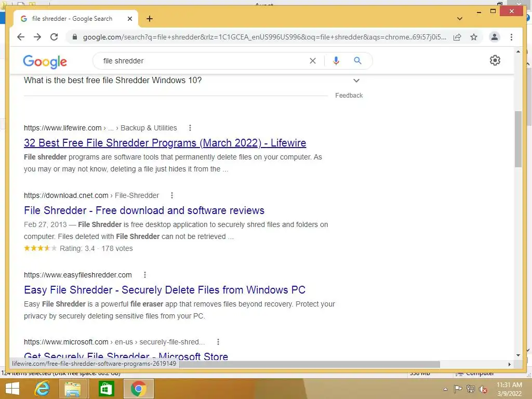
Task: Open the tab search dropdown arrow
Action: tap(460, 19)
